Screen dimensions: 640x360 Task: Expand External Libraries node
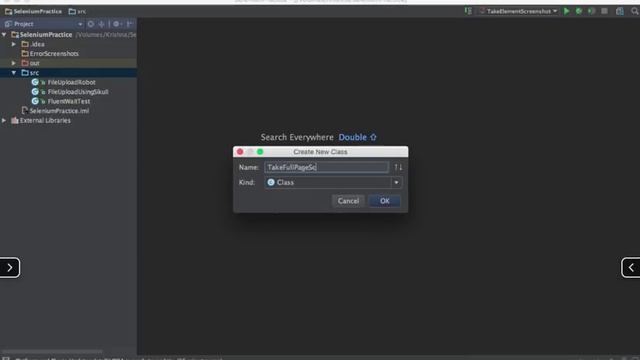tap(4, 120)
